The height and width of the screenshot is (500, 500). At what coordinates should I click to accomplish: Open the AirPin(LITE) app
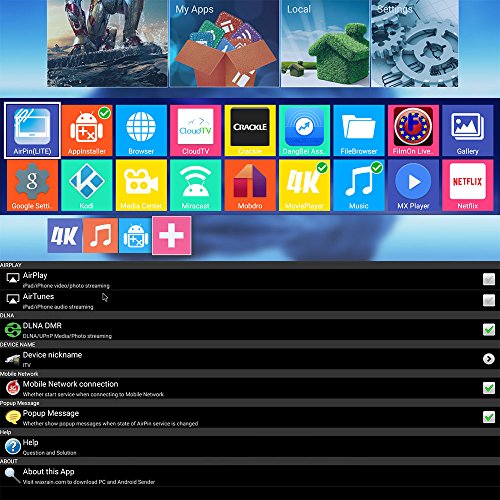point(32,130)
